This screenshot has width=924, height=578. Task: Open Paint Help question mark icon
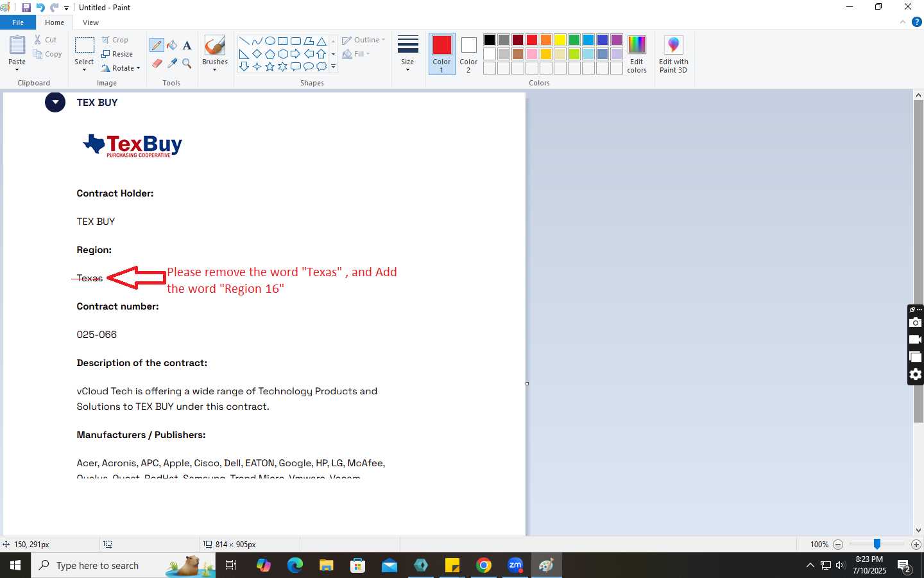916,22
